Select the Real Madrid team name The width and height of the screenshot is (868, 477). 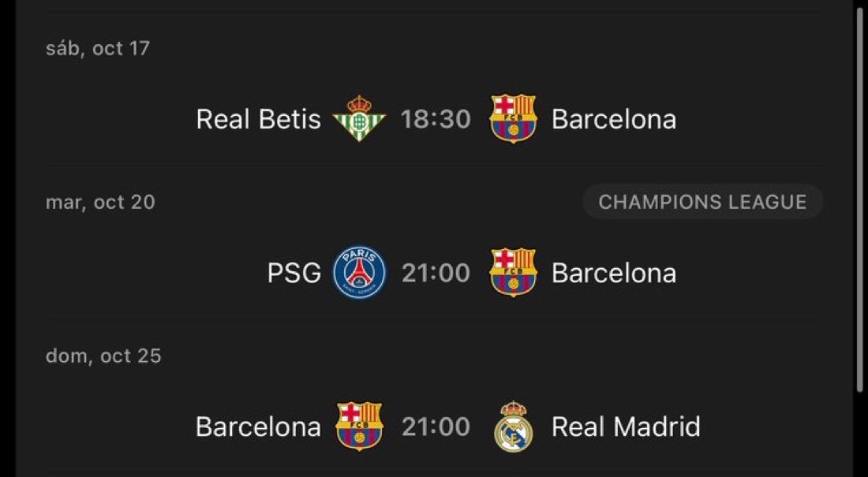pyautogui.click(x=626, y=427)
